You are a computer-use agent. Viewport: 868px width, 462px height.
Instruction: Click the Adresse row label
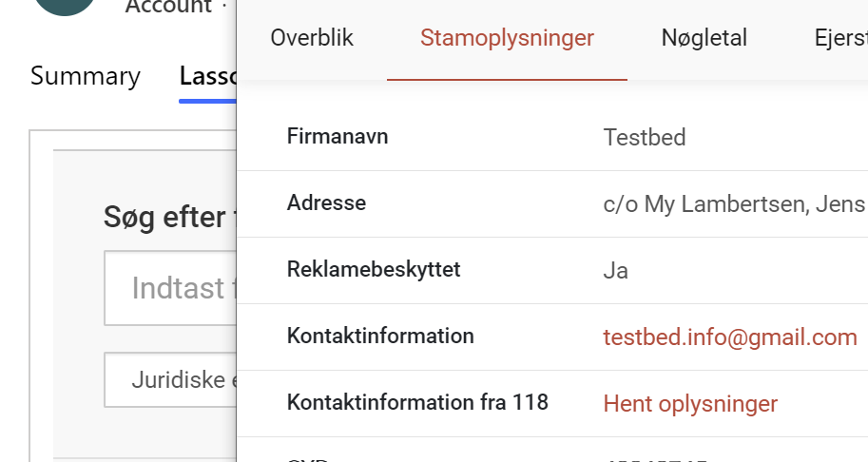coord(326,203)
